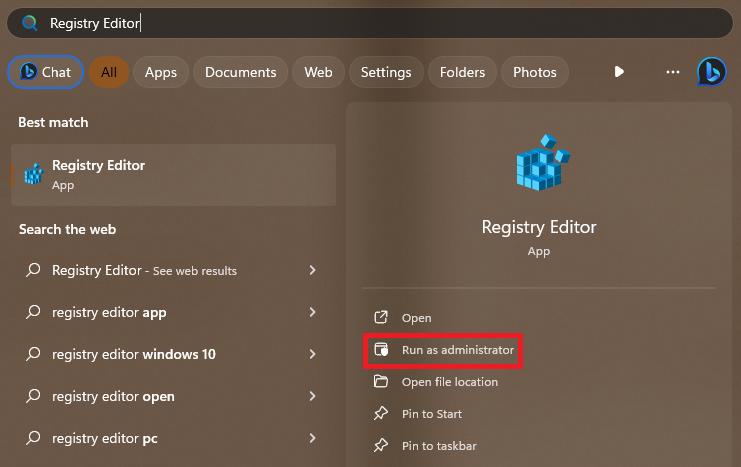Image resolution: width=741 pixels, height=467 pixels.
Task: Click the large Registry Editor app icon
Action: click(x=541, y=160)
